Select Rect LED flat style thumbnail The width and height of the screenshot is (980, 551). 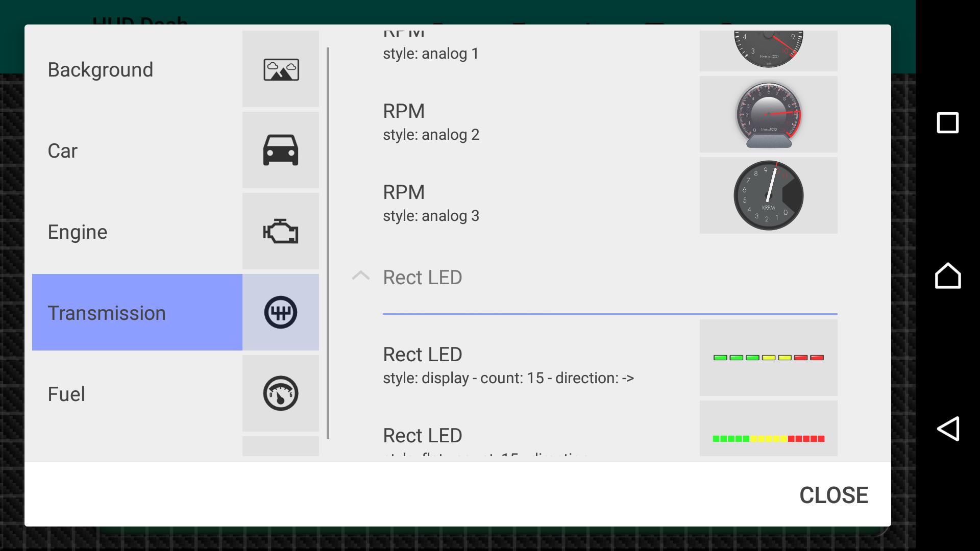point(768,438)
